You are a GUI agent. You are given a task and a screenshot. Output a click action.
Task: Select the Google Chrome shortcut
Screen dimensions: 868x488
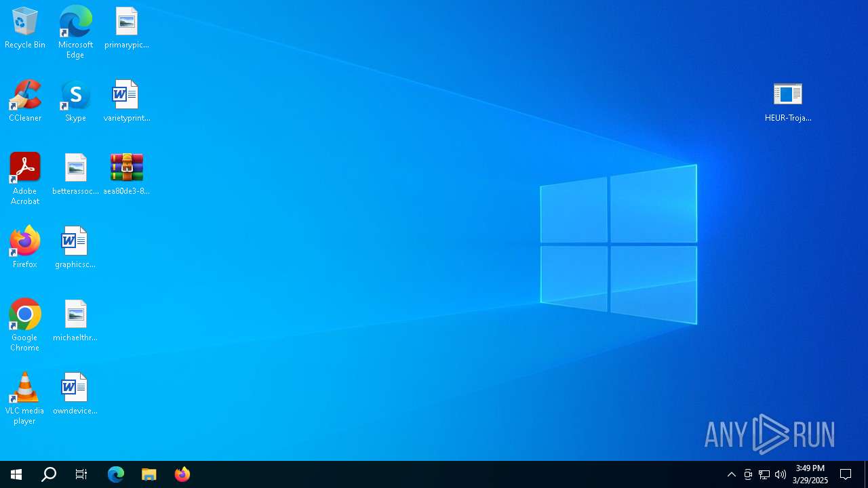pos(25,325)
